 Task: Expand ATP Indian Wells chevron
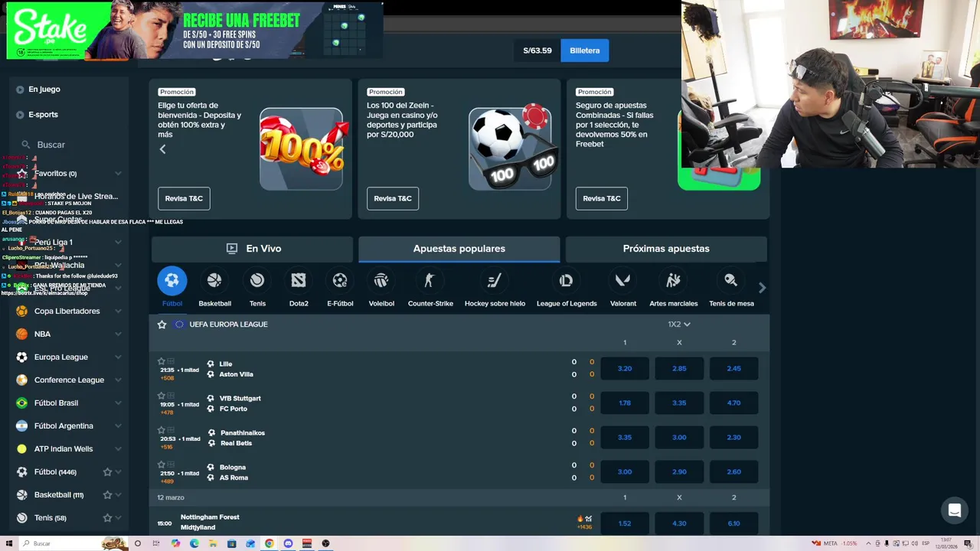pos(118,449)
